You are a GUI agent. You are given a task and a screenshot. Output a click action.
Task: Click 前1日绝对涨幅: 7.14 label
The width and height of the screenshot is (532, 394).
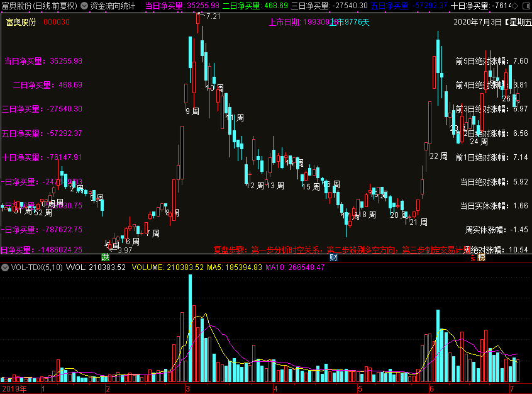click(492, 157)
